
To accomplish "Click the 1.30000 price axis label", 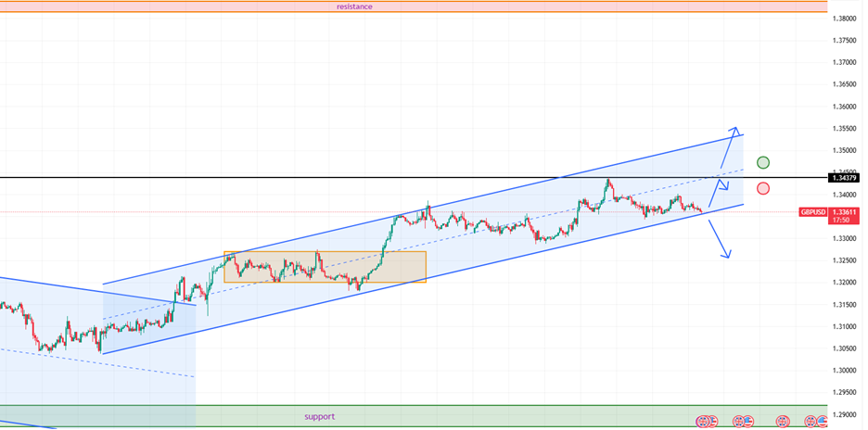I will tap(844, 371).
